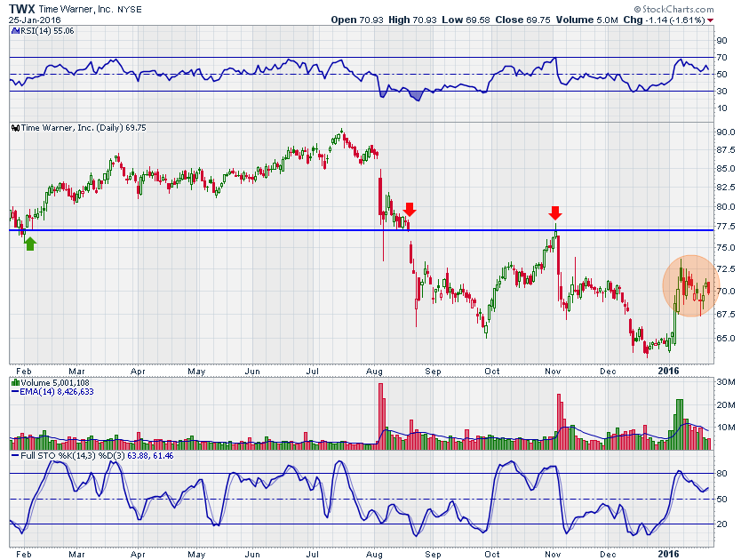741x560 pixels.
Task: Click the 10 level on the RSI axis
Action: pyautogui.click(x=721, y=108)
